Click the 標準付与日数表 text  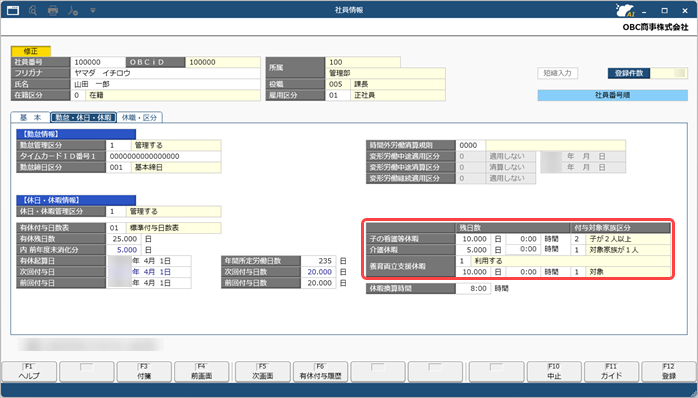(154, 228)
